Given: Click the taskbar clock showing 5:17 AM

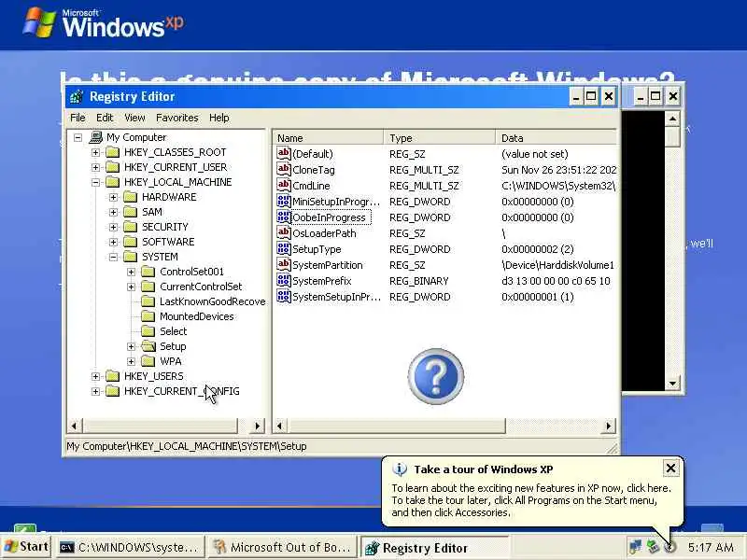Looking at the screenshot, I should coord(711,548).
